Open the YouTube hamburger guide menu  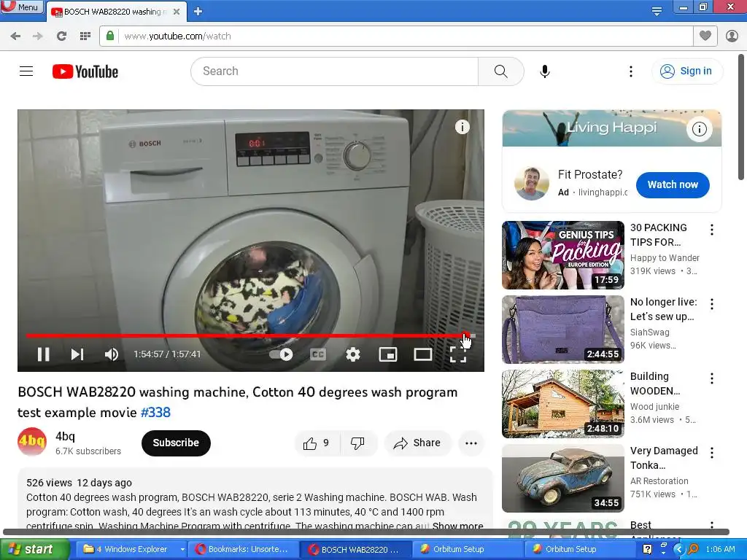tap(26, 71)
